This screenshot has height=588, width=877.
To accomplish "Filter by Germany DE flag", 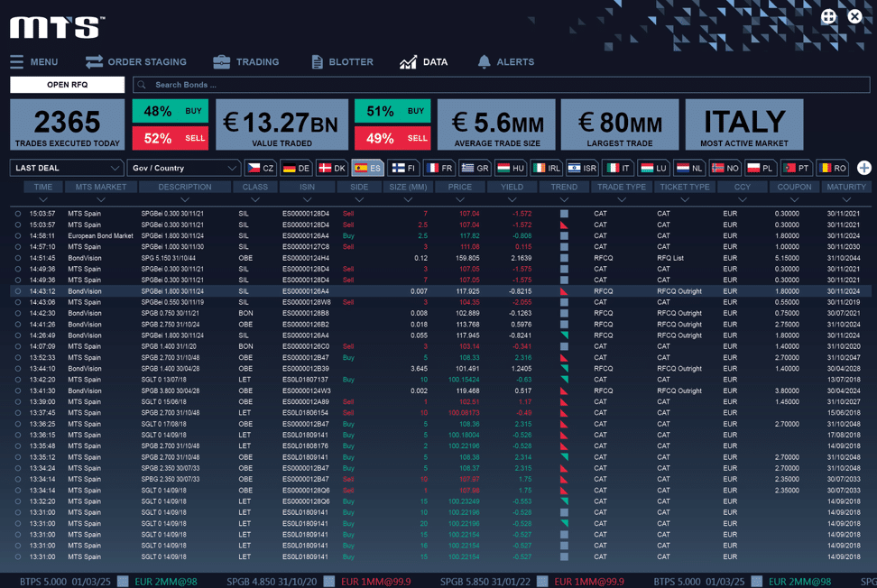I will click(x=295, y=168).
